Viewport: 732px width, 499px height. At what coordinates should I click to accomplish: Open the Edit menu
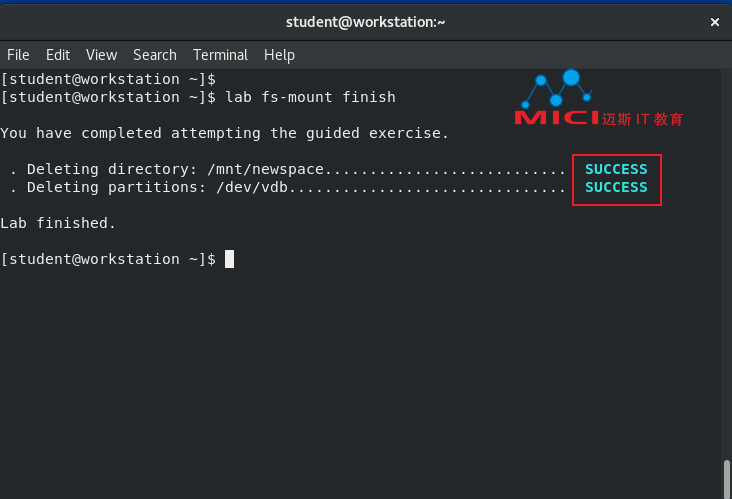point(58,55)
